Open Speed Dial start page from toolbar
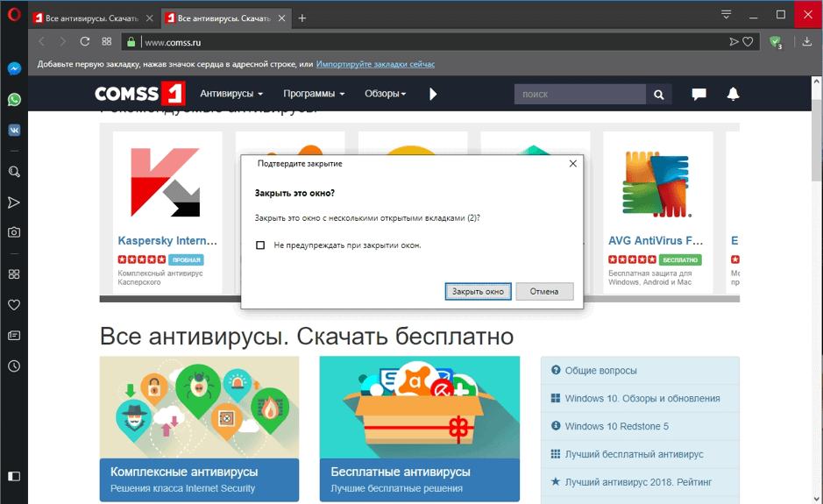 coord(107,41)
